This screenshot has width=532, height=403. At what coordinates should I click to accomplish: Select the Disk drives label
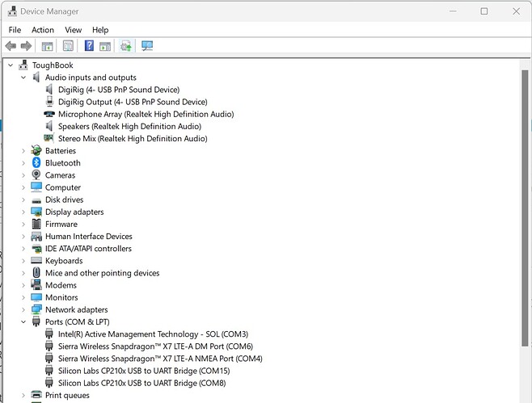(64, 199)
